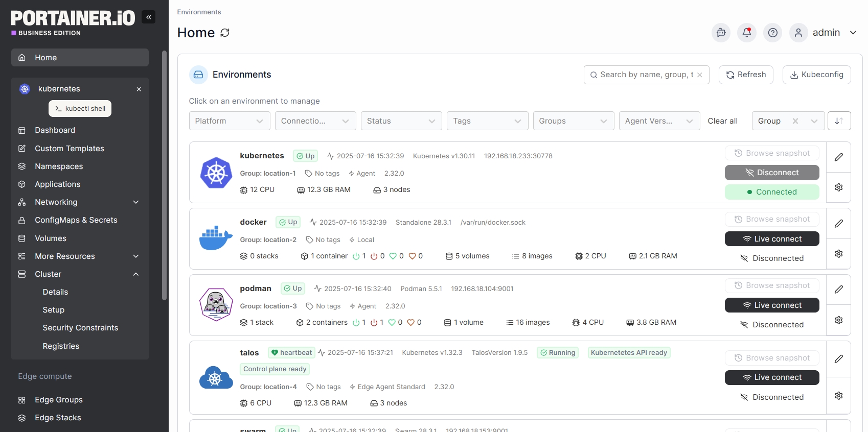Close the kubernetes environment sidebar section
The height and width of the screenshot is (432, 868).
(139, 89)
